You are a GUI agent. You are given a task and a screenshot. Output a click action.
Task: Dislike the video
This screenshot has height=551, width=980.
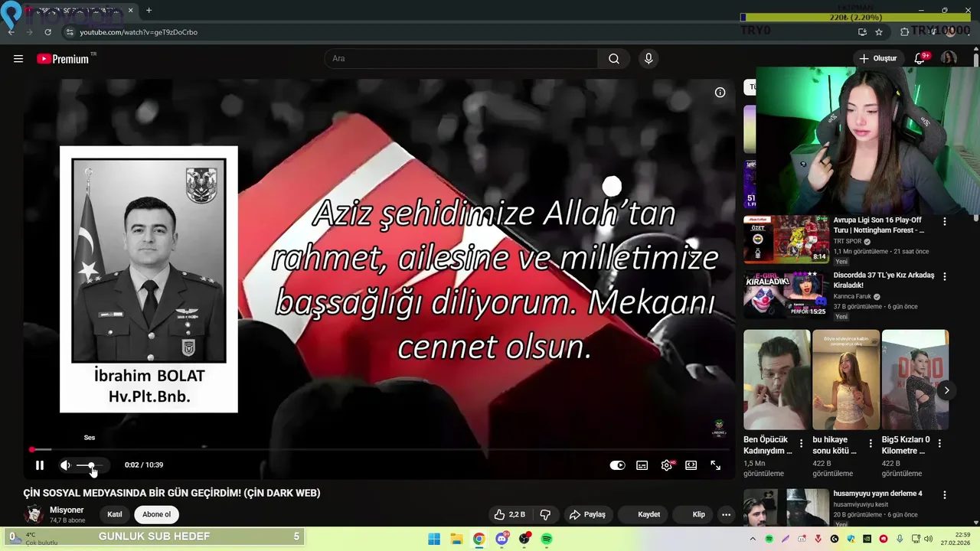tap(546, 514)
